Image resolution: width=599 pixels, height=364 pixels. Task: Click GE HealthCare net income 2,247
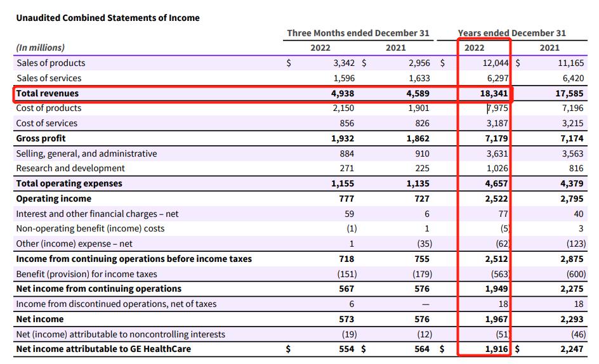[x=572, y=349]
